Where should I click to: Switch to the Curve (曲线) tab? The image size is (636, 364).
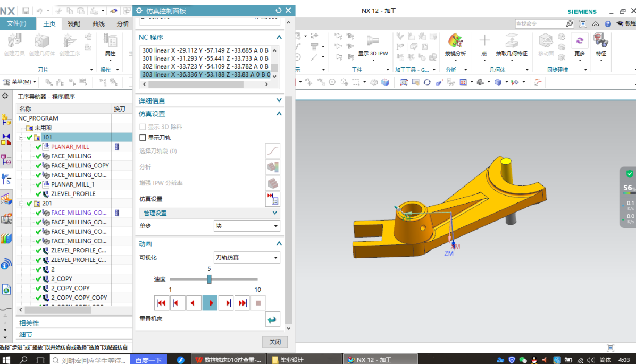[98, 24]
